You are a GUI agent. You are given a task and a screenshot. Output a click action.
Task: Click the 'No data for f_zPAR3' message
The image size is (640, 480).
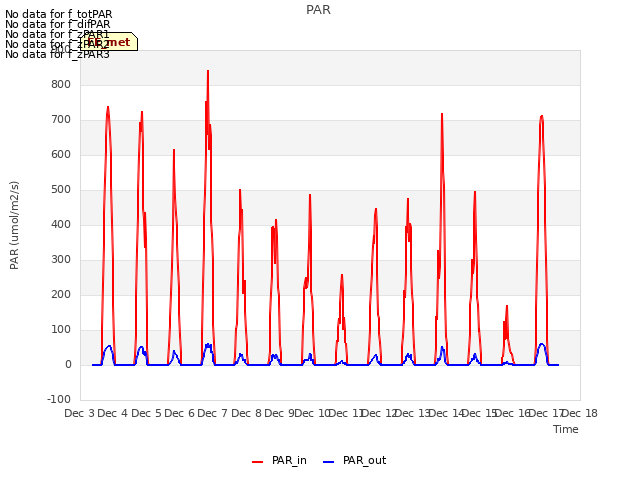point(57,54)
